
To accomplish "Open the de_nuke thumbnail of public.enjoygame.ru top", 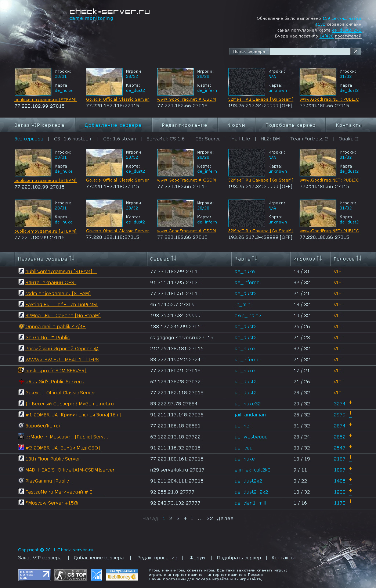I will point(33,82).
